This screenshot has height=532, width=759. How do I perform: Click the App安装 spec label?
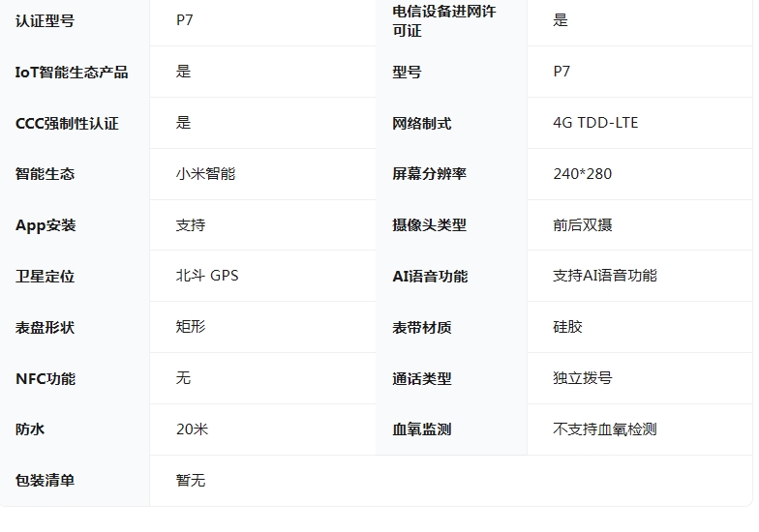[46, 225]
